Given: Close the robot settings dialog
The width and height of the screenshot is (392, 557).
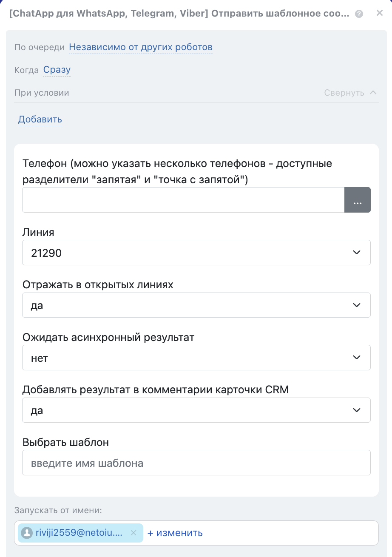Looking at the screenshot, I should 380,13.
